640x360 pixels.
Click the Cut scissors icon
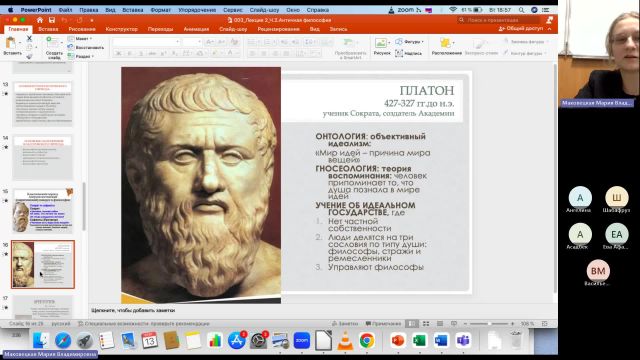pos(29,38)
